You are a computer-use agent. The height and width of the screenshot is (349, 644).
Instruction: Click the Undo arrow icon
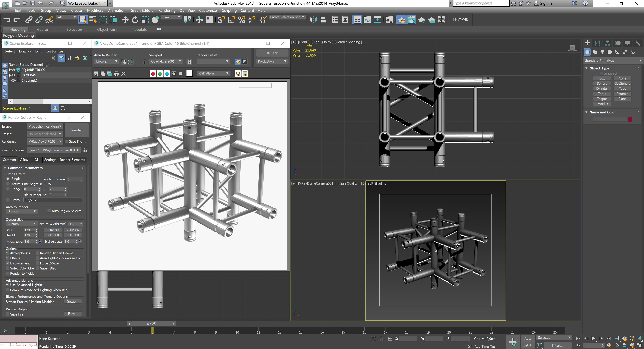(7, 20)
